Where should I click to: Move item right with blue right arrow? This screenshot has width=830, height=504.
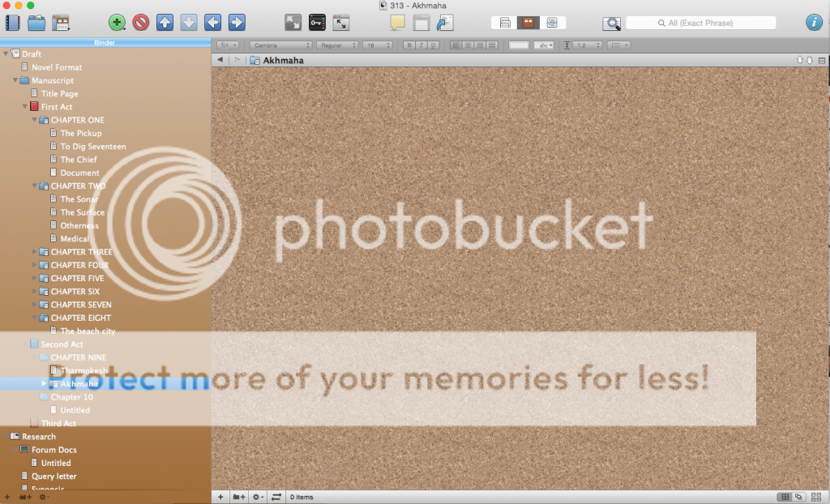click(x=237, y=22)
